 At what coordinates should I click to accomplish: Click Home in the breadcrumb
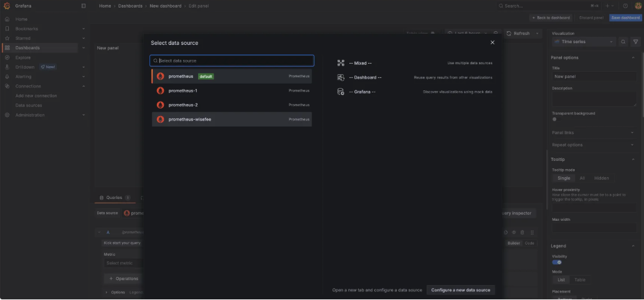pos(105,6)
